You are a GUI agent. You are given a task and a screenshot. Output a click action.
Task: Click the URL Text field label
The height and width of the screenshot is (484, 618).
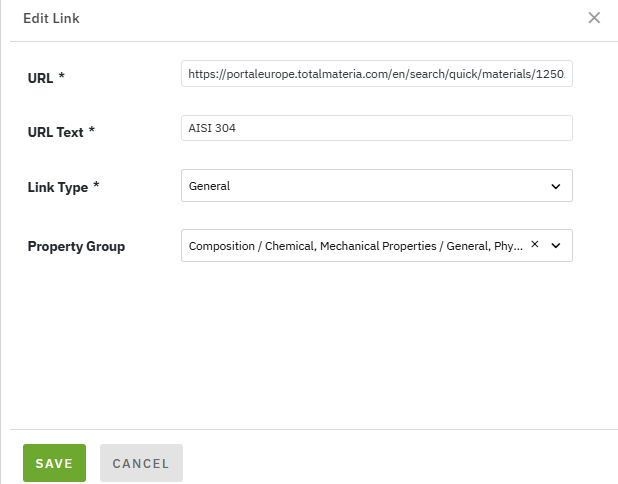tap(55, 132)
